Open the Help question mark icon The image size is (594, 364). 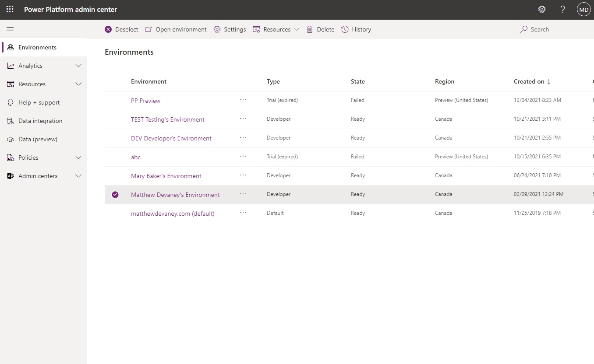(562, 9)
